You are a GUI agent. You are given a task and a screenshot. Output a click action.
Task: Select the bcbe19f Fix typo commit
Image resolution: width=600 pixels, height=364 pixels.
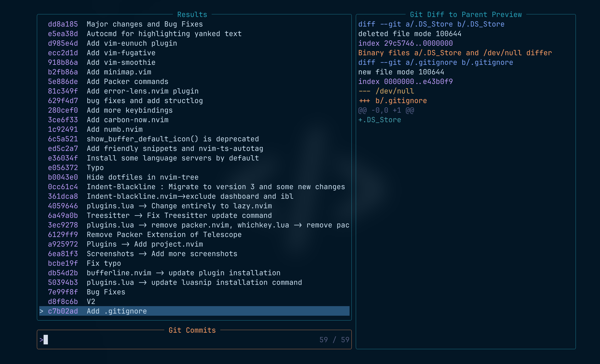(104, 263)
